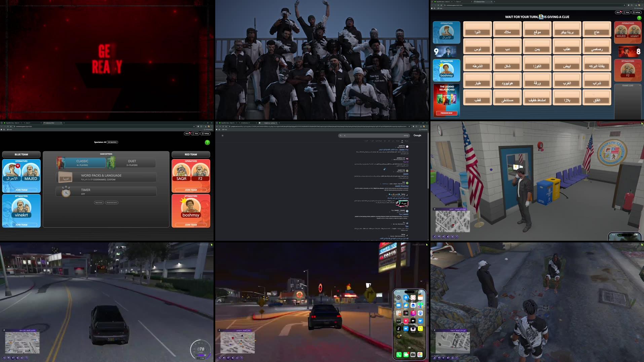The width and height of the screenshot is (644, 362).
Task: Open News button in game board window
Action: (x=618, y=12)
